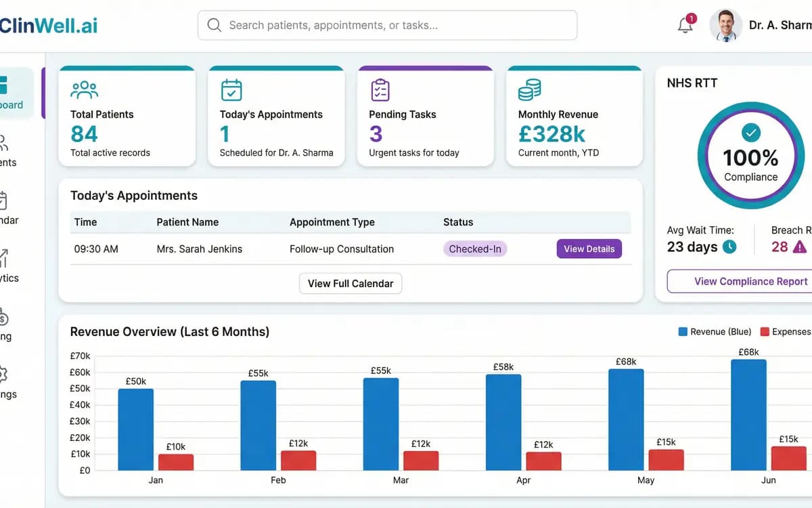The width and height of the screenshot is (812, 508).
Task: Click the NHS RTT compliance checkmark icon
Action: coord(751,132)
